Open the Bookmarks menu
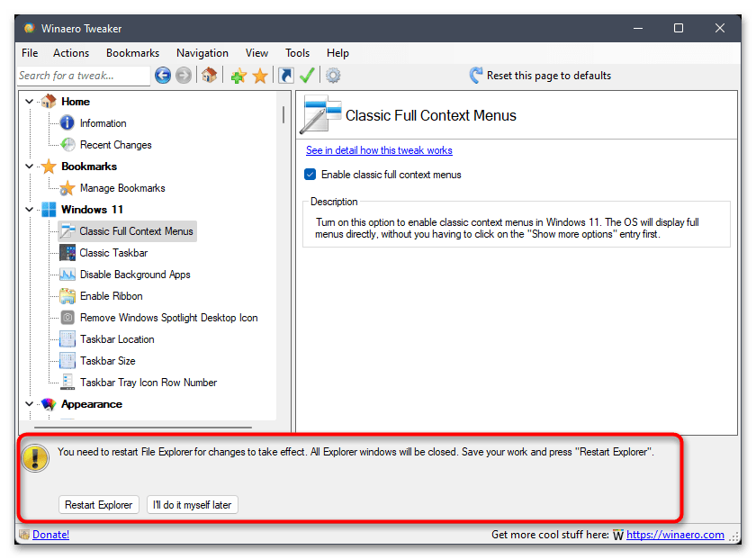Viewport: 756px width, 559px height. pyautogui.click(x=132, y=53)
